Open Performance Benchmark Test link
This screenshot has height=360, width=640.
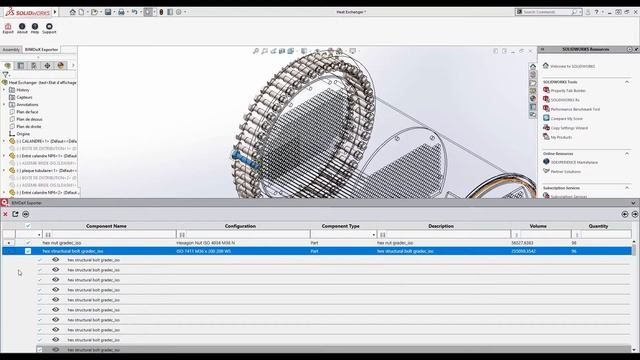575,109
